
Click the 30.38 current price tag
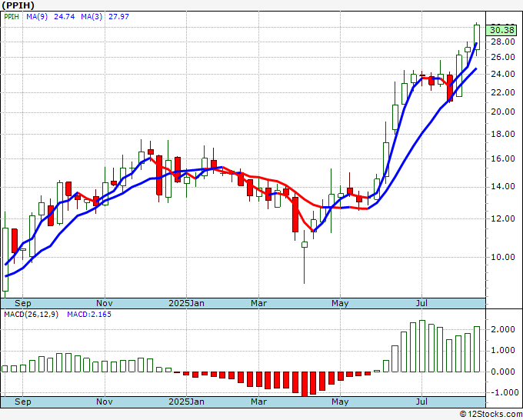(x=502, y=30)
